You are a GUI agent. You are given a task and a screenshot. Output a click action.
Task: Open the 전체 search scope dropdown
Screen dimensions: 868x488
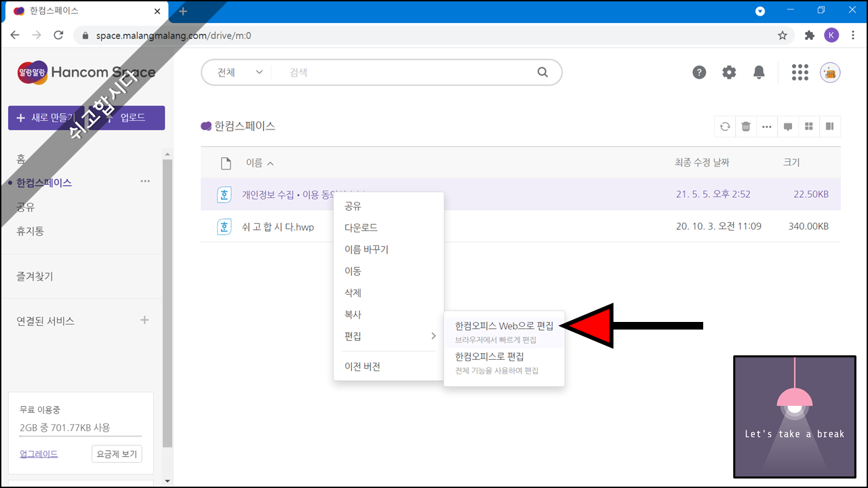pos(240,73)
